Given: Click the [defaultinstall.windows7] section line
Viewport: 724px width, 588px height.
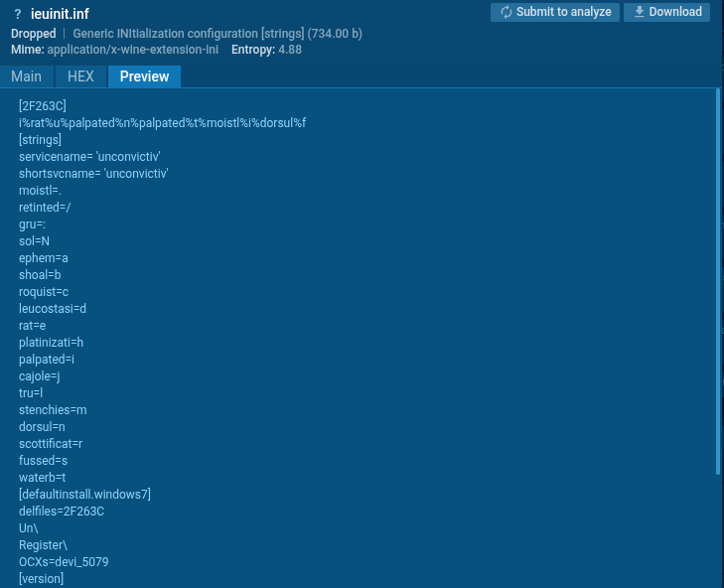Looking at the screenshot, I should point(85,494).
